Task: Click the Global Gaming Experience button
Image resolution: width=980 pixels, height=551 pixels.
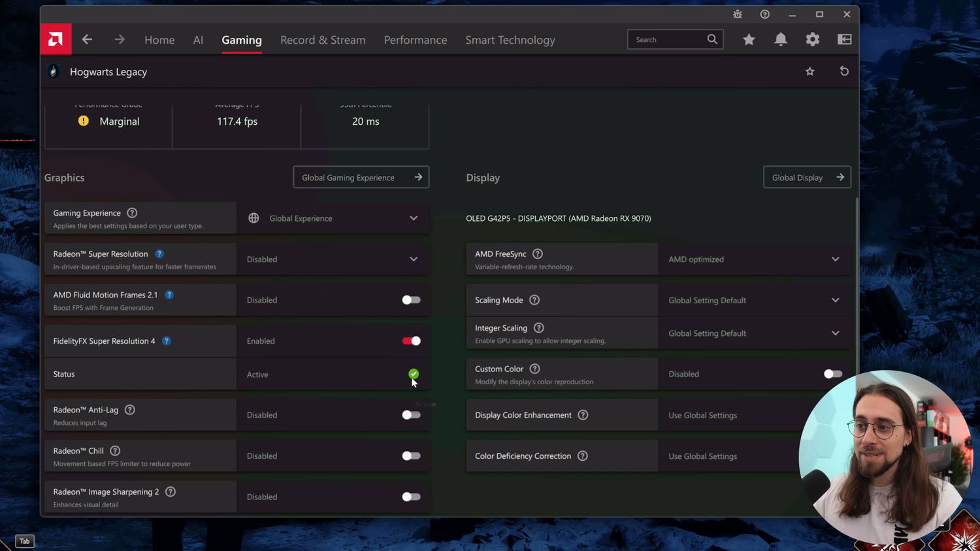Action: (361, 177)
